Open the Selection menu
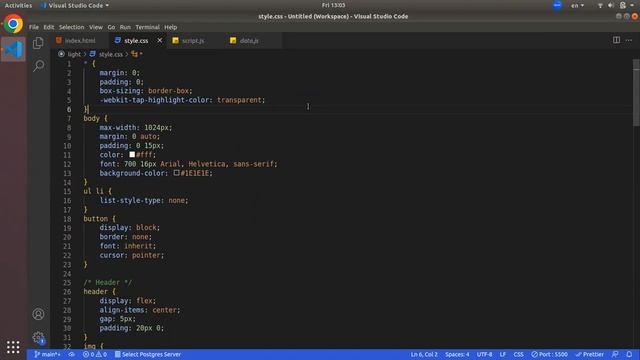The width and height of the screenshot is (640, 360). [71, 27]
